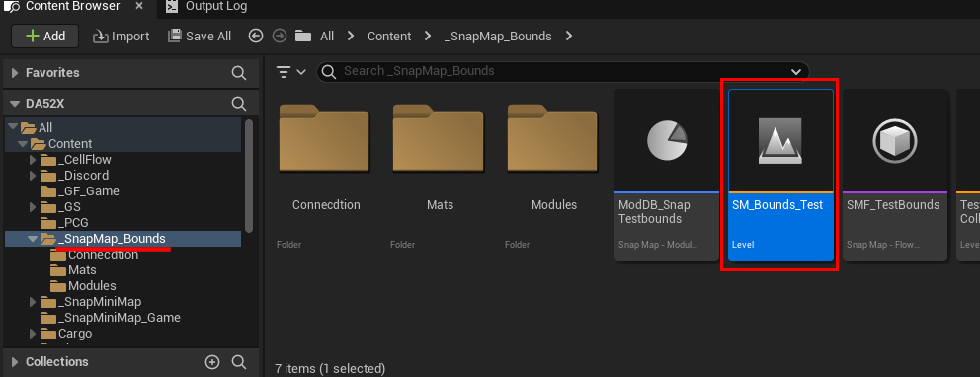Expand the Collections section
This screenshot has height=377, width=980.
click(x=15, y=362)
